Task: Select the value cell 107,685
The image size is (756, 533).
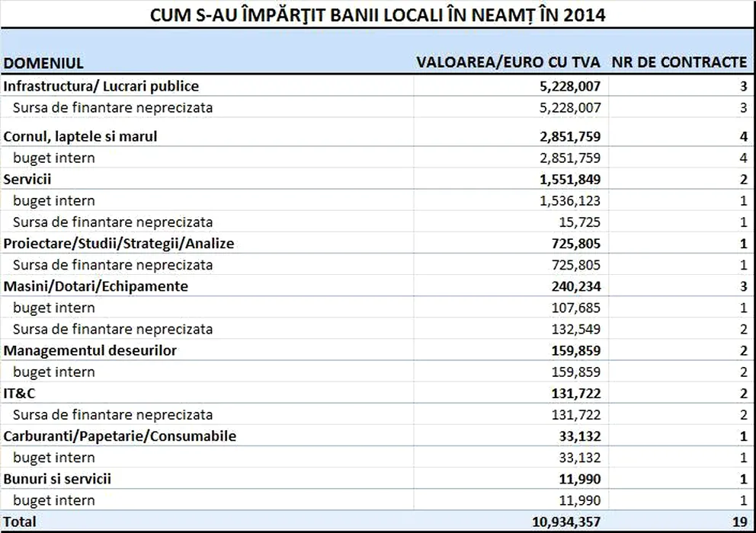Action: tap(575, 308)
